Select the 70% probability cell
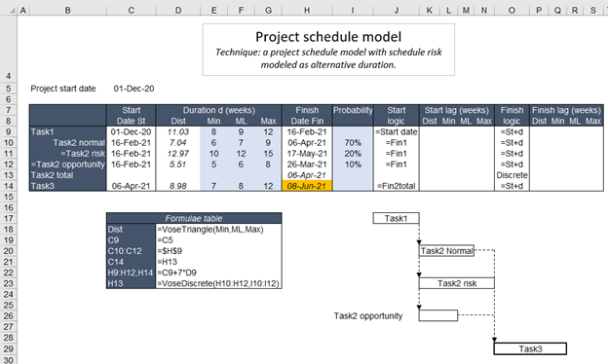 (x=353, y=143)
